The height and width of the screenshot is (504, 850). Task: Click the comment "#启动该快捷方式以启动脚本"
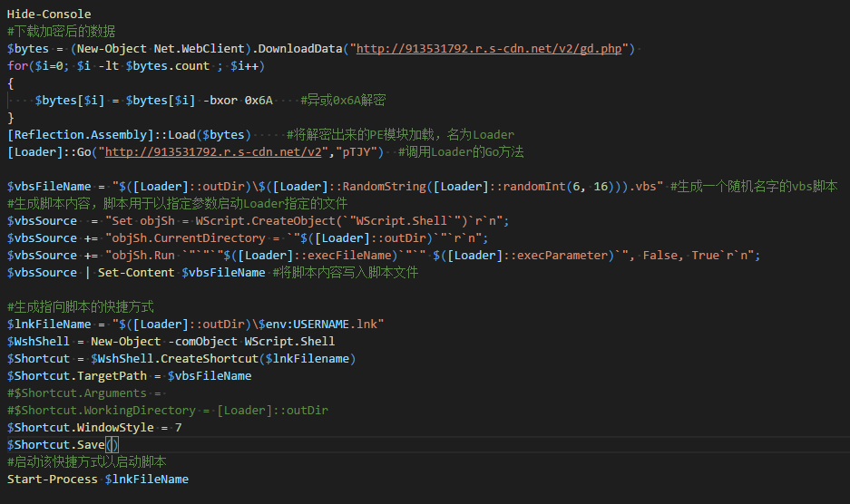(x=87, y=461)
